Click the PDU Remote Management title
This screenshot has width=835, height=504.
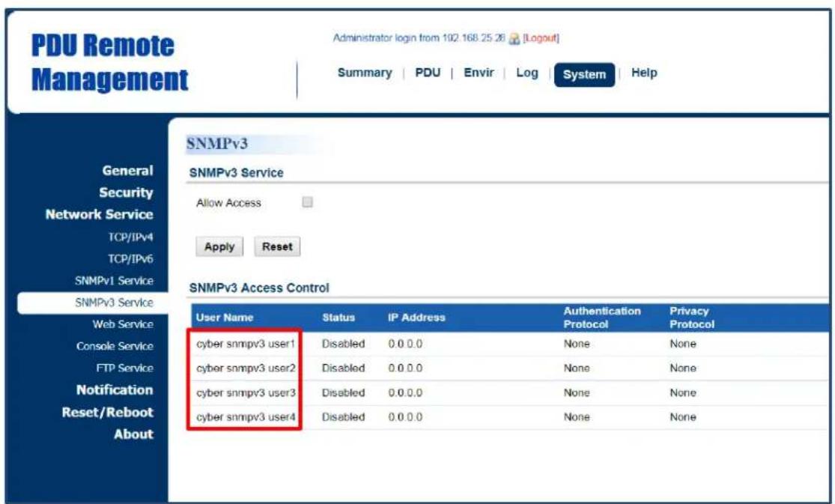pyautogui.click(x=109, y=62)
